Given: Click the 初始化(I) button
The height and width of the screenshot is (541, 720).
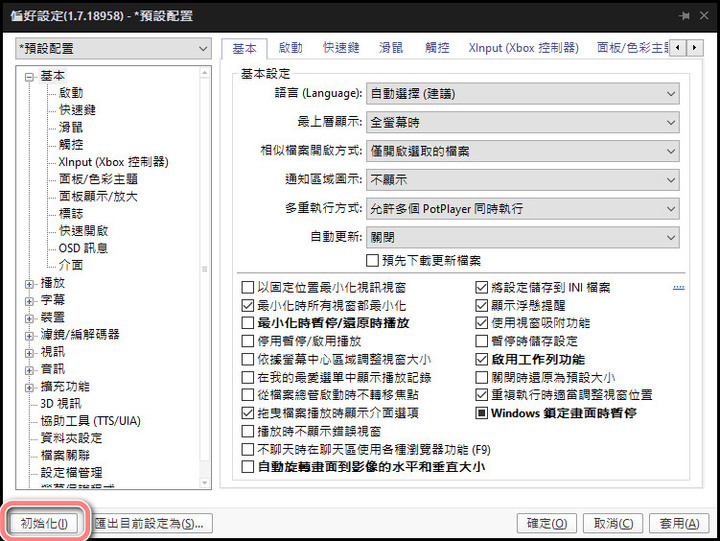Looking at the screenshot, I should pyautogui.click(x=44, y=523).
